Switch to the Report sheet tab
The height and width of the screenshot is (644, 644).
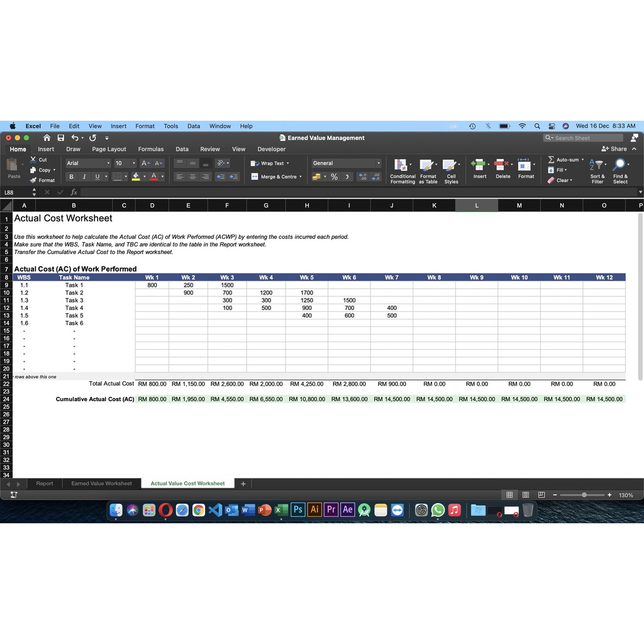coord(45,484)
